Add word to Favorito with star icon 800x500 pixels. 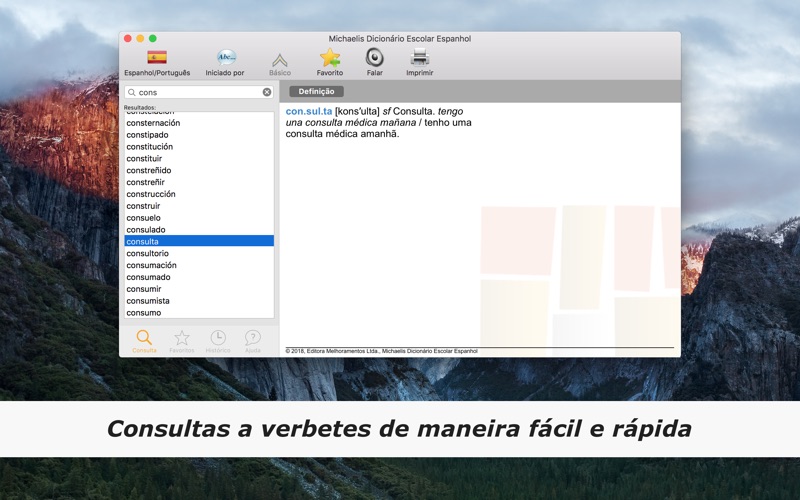[x=330, y=58]
